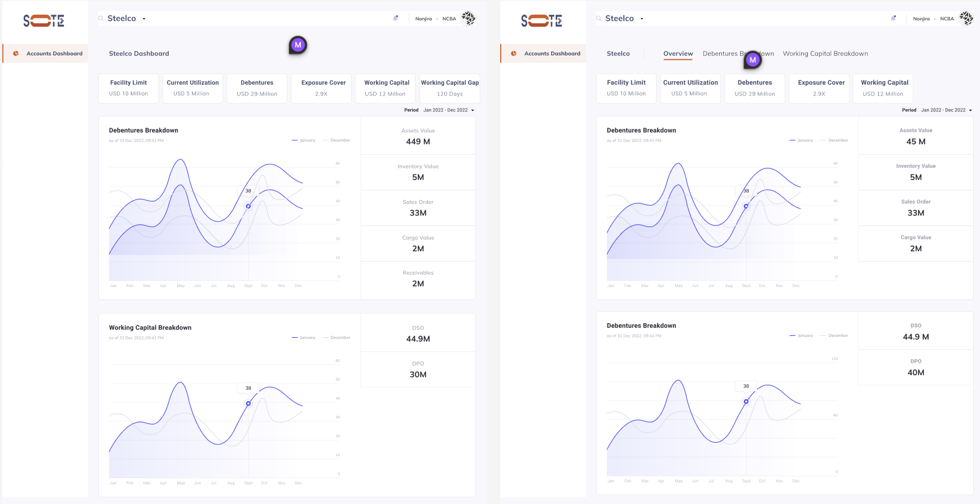Click the Receivables 2M tile
Image resolution: width=980 pixels, height=504 pixels.
(x=418, y=279)
